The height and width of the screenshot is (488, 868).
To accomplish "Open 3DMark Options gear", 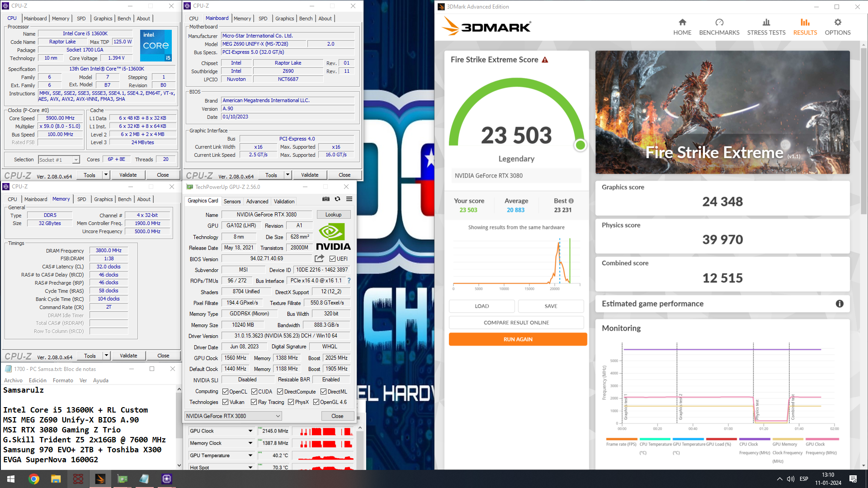I will pyautogui.click(x=838, y=22).
